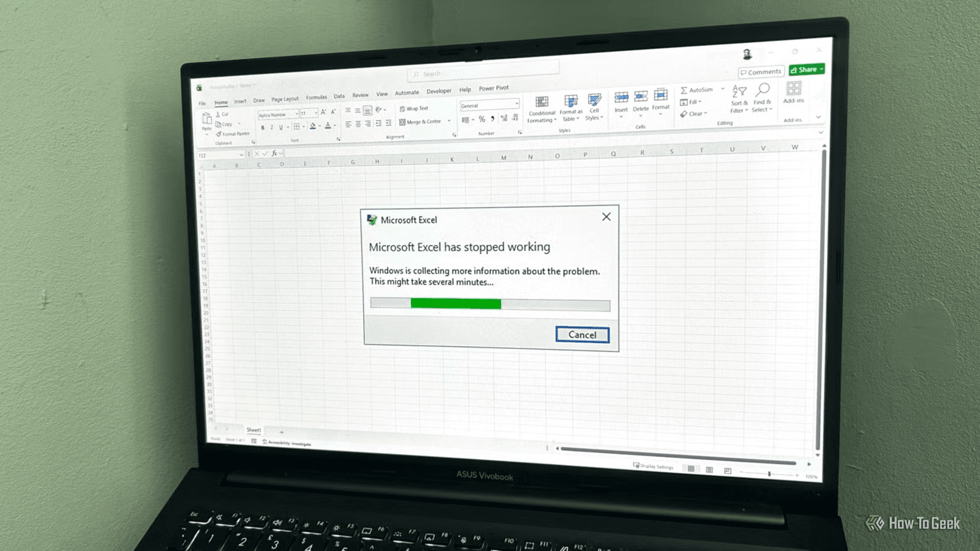Switch to the Data tab
The width and height of the screenshot is (980, 551).
[339, 96]
